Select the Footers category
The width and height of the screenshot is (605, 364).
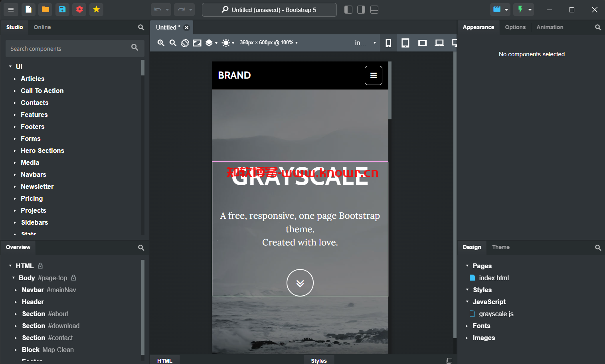point(32,127)
